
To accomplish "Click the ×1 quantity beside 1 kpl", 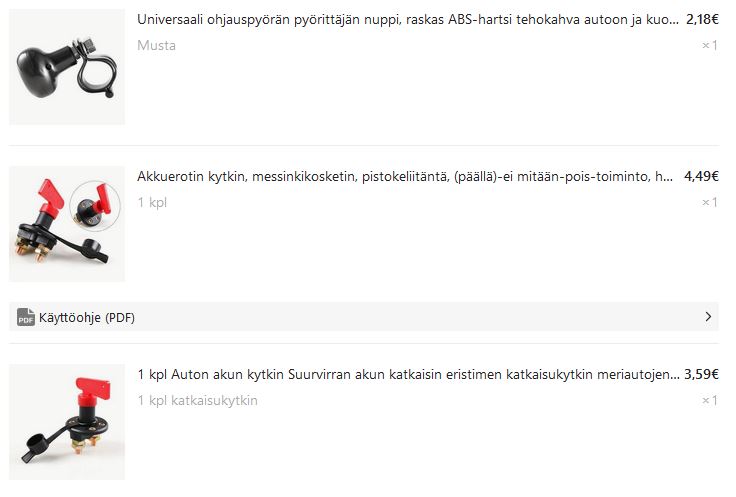I will point(710,202).
